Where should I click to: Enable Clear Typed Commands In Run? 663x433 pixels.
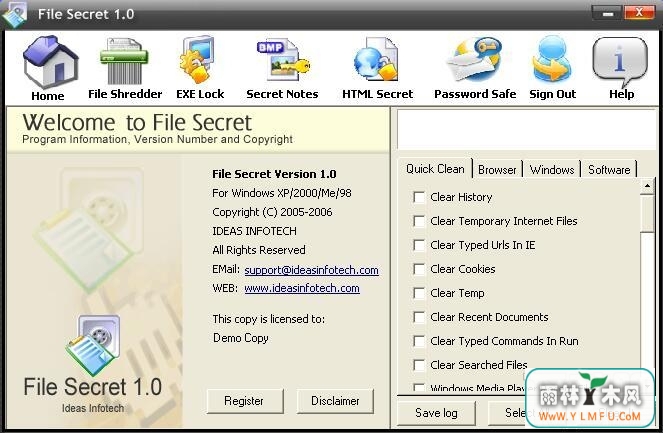pyautogui.click(x=419, y=341)
